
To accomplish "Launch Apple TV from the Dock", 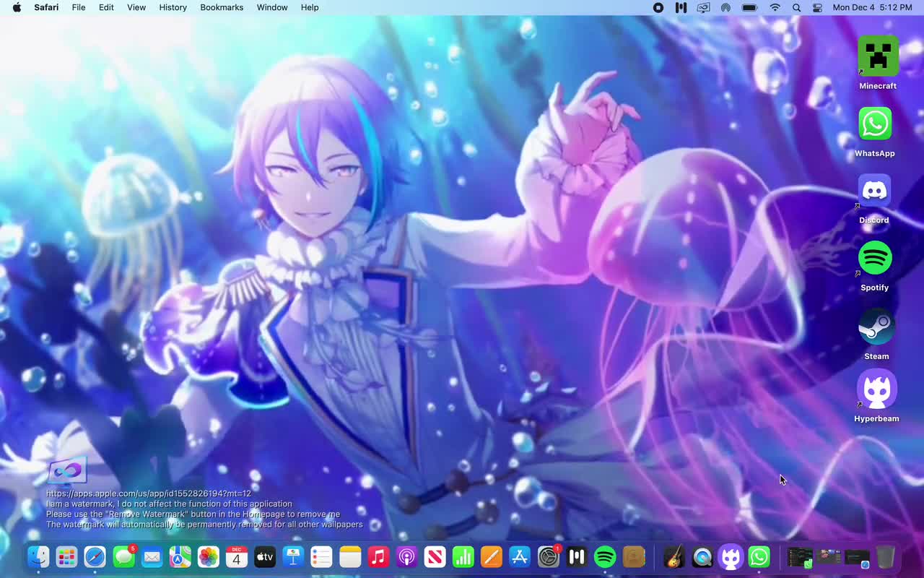I will point(265,557).
